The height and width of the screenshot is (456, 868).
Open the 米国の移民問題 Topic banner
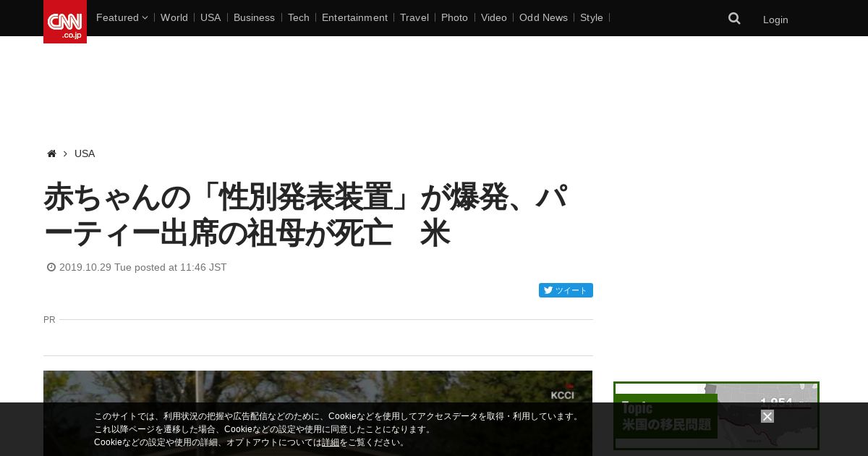[x=716, y=416]
